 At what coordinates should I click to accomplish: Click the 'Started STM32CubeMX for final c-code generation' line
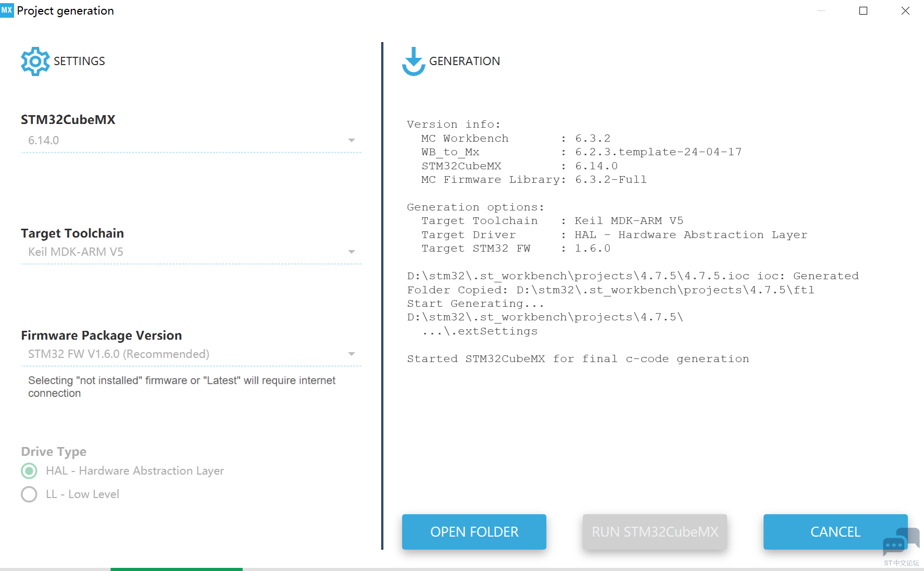(578, 359)
